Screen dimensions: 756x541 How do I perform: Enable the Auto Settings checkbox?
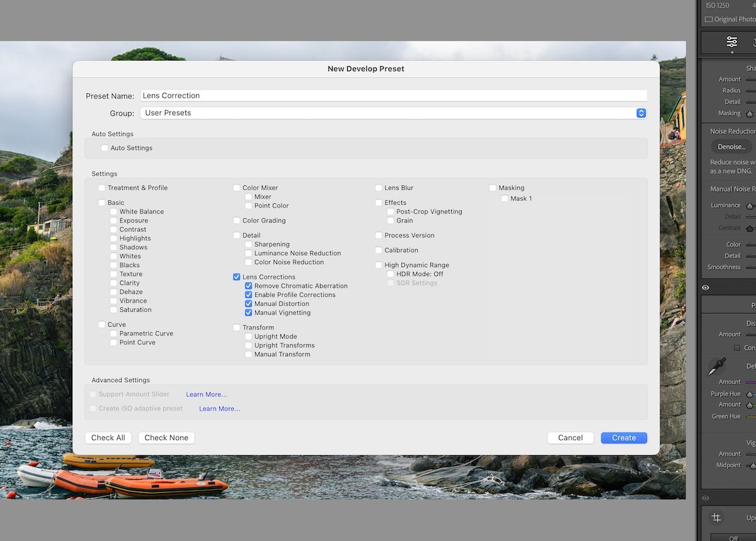click(105, 148)
